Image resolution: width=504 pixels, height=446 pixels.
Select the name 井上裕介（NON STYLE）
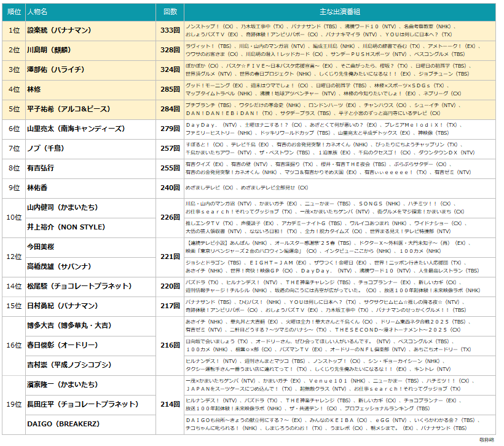coord(66,227)
